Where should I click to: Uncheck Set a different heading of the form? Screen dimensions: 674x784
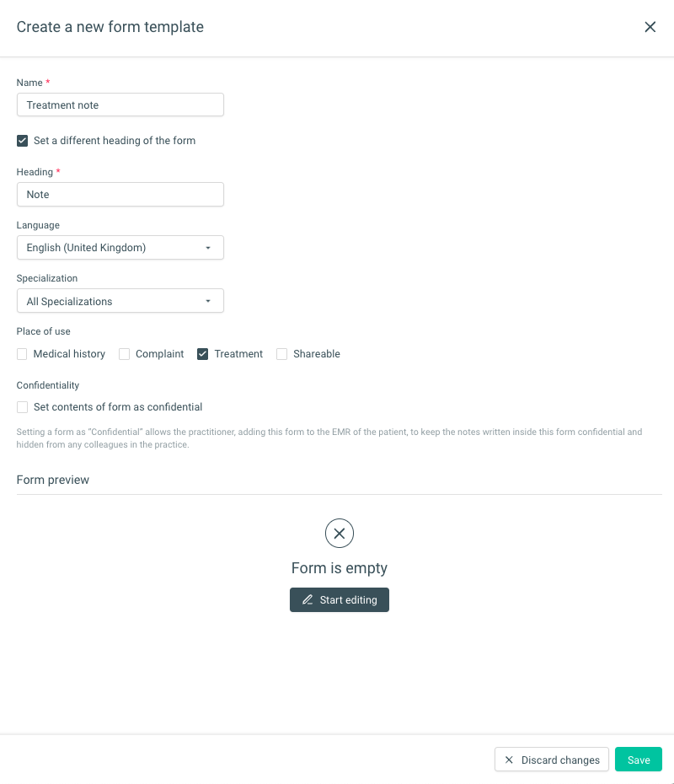click(x=23, y=141)
